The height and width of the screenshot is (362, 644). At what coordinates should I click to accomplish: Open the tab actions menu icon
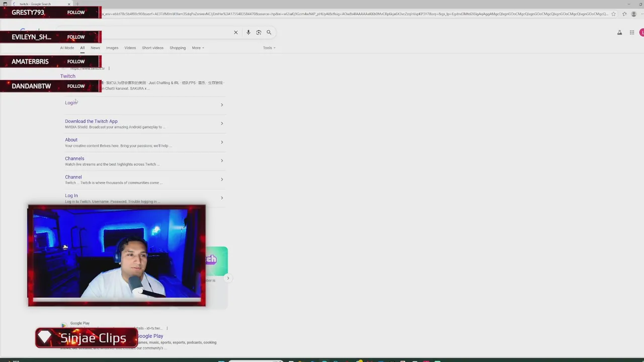pyautogui.click(x=5, y=4)
